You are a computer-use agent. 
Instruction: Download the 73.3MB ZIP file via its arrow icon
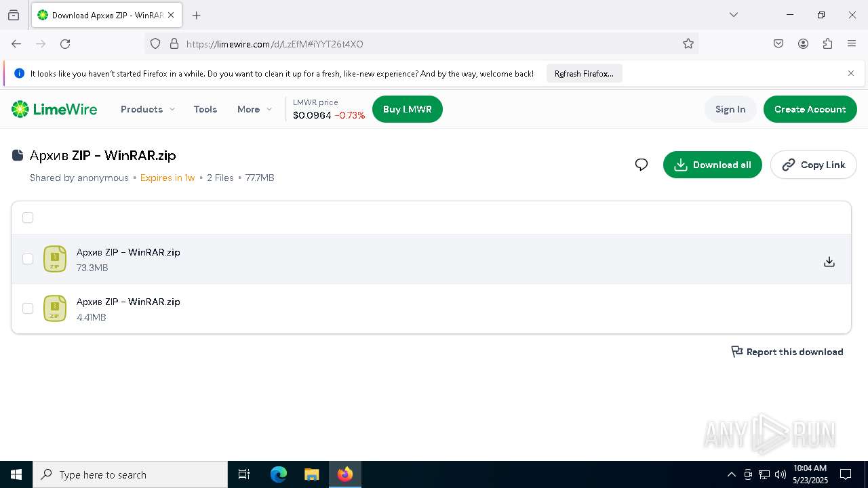[x=829, y=262]
